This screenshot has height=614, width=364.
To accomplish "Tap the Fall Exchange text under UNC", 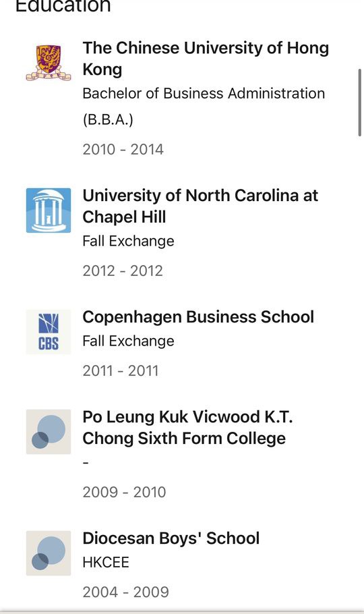I will 128,241.
